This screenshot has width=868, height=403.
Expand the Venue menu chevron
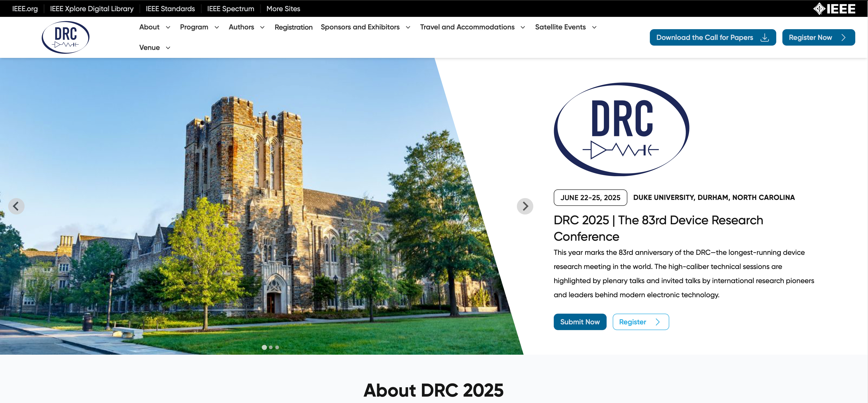click(168, 48)
